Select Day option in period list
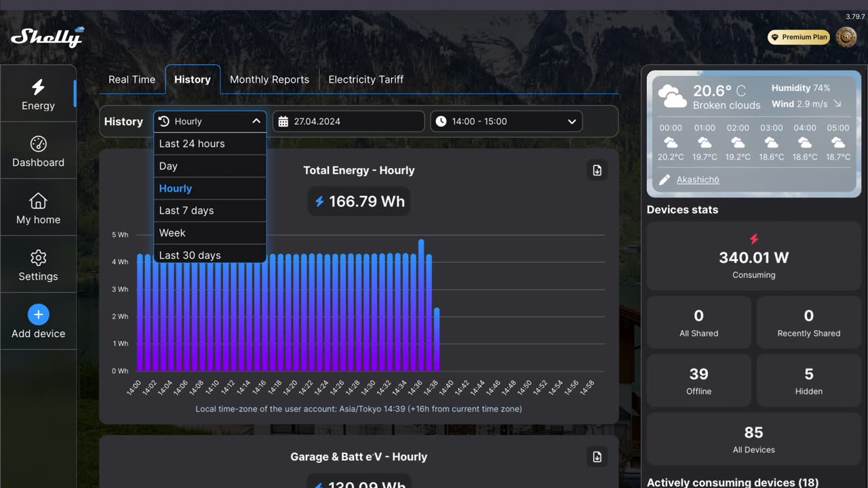The width and height of the screenshot is (868, 488). point(210,166)
